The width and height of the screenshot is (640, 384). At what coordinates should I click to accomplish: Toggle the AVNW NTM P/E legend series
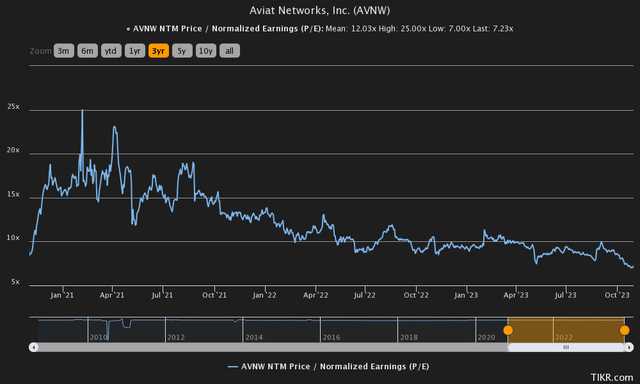tap(328, 366)
